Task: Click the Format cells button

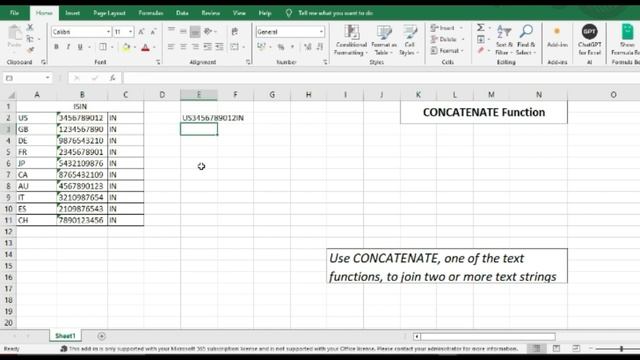Action: pyautogui.click(x=448, y=51)
